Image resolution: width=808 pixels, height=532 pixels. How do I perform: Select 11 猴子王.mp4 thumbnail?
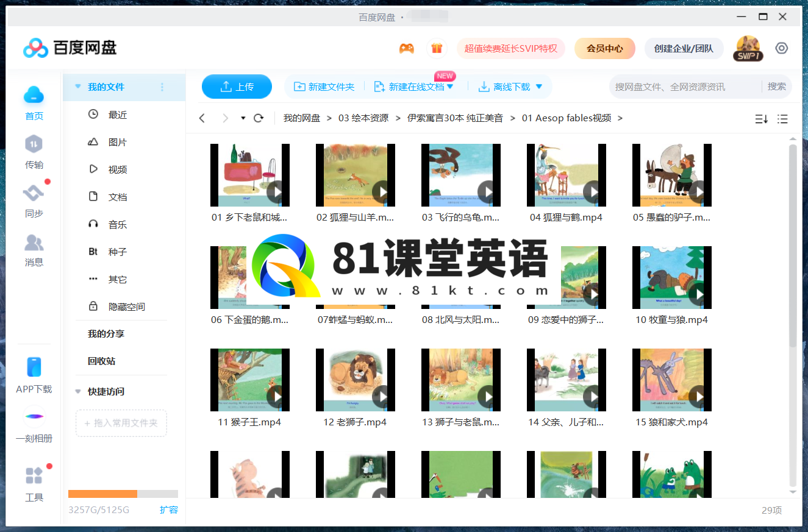click(x=250, y=380)
